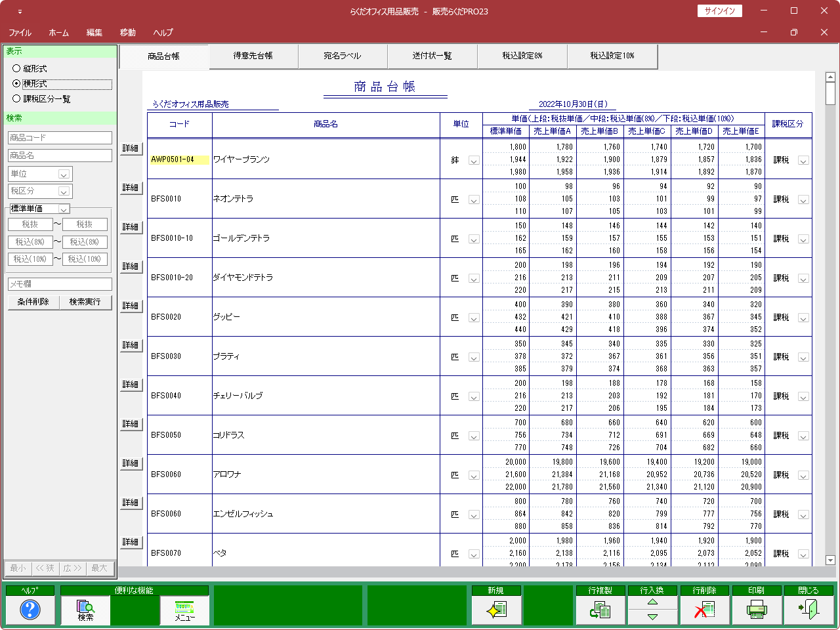Open the 単位 search dropdown

pyautogui.click(x=64, y=174)
